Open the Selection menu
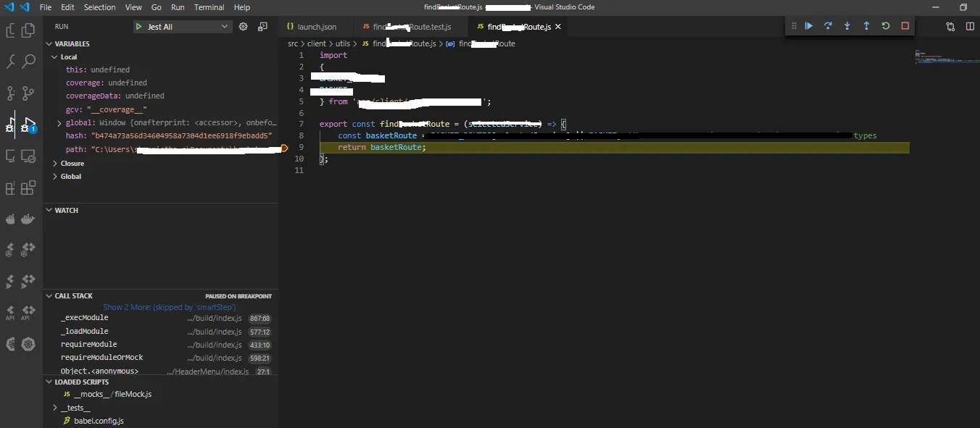980x428 pixels. pyautogui.click(x=100, y=7)
